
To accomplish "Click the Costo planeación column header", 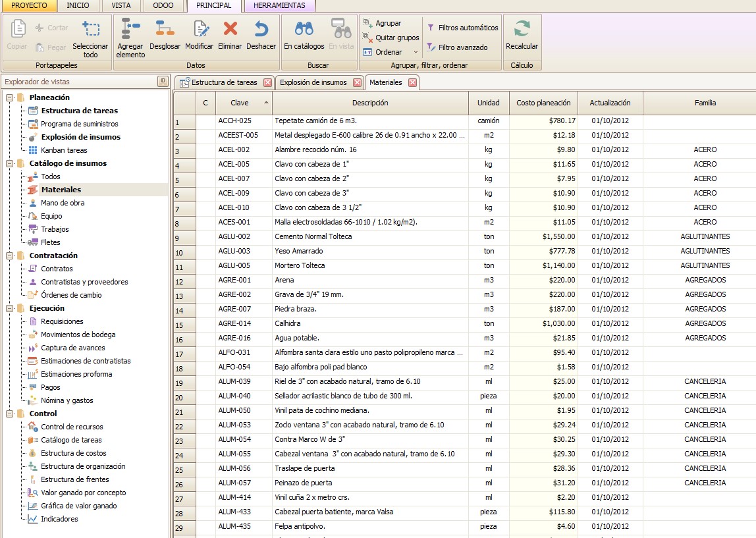I will pos(543,103).
